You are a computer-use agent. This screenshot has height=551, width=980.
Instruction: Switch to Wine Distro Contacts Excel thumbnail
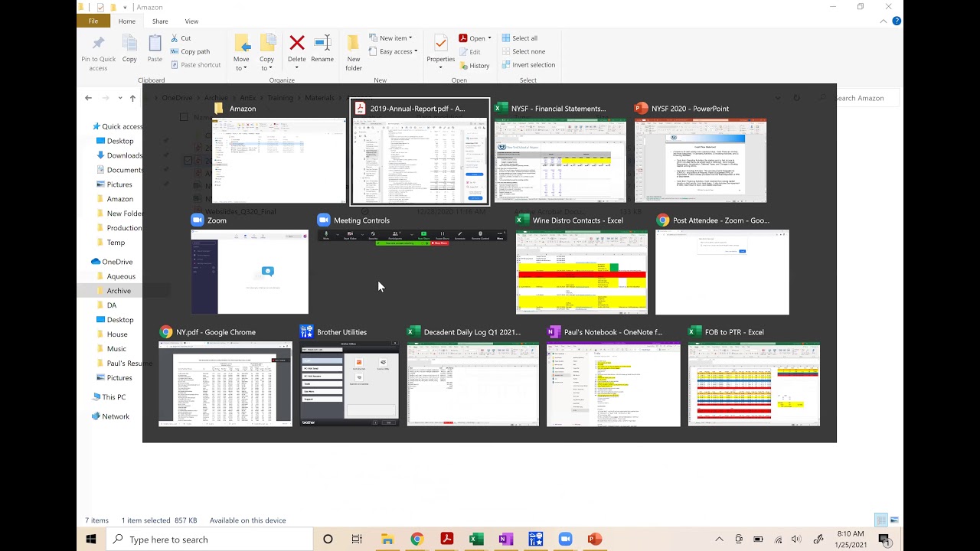582,265
